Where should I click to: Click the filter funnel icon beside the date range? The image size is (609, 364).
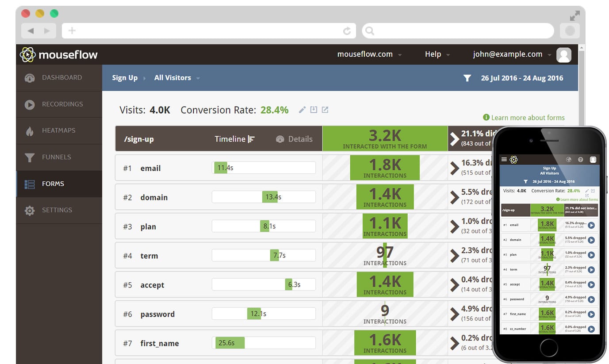coord(467,78)
